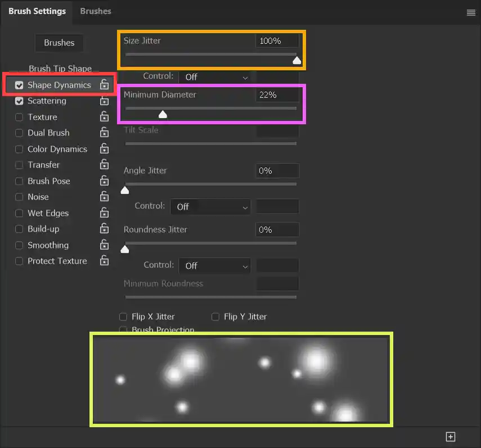
Task: Click the lock icon next to Texture
Action: point(104,117)
